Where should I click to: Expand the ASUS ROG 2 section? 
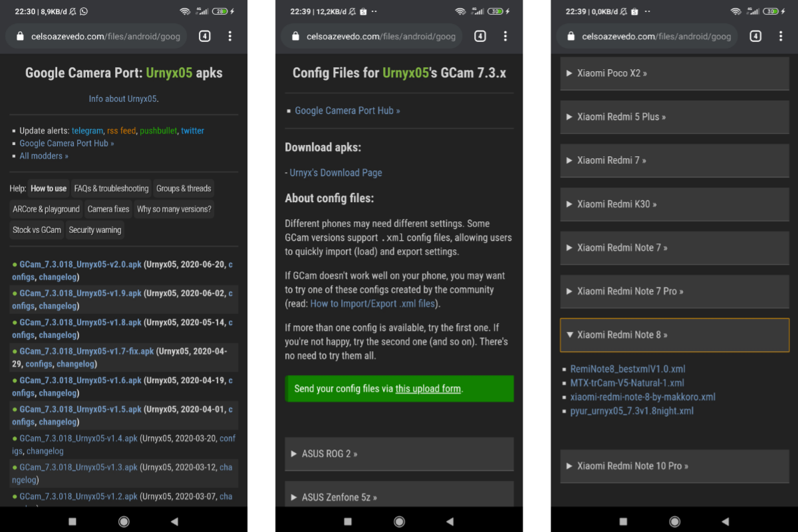(x=399, y=454)
